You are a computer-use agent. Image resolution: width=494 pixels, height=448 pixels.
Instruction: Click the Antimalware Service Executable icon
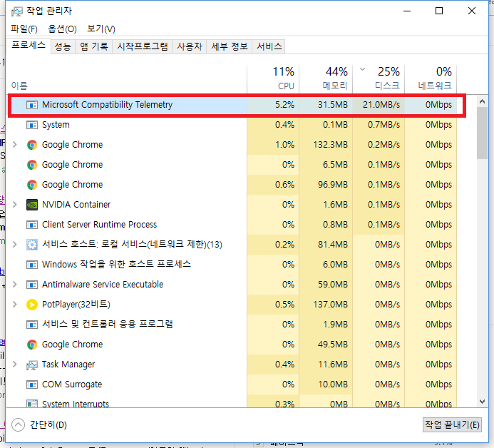click(x=32, y=285)
